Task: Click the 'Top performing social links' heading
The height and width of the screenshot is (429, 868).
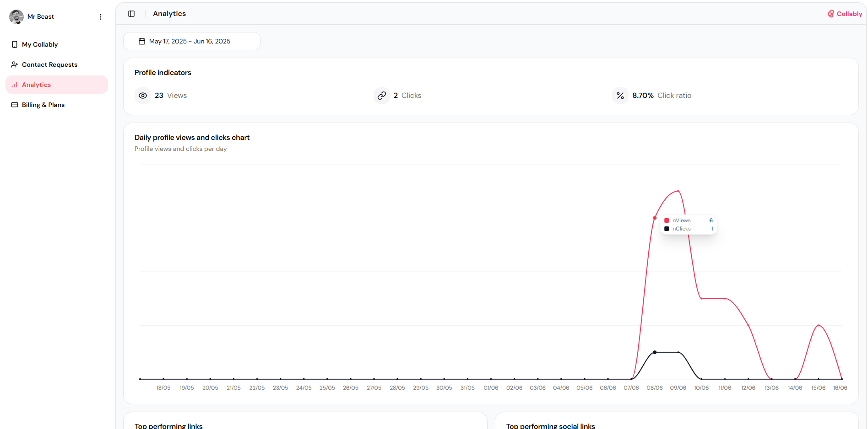Action: [551, 426]
